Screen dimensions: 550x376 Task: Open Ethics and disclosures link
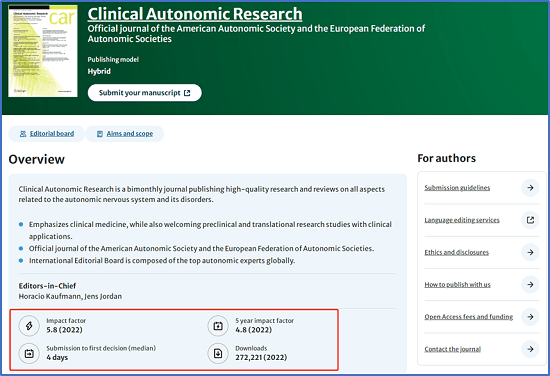(456, 252)
